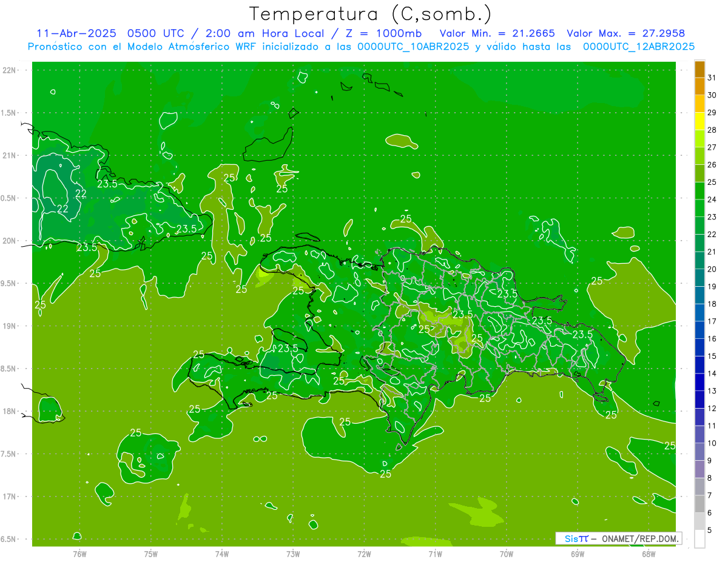Click the "74W" longitude label

click(x=222, y=554)
